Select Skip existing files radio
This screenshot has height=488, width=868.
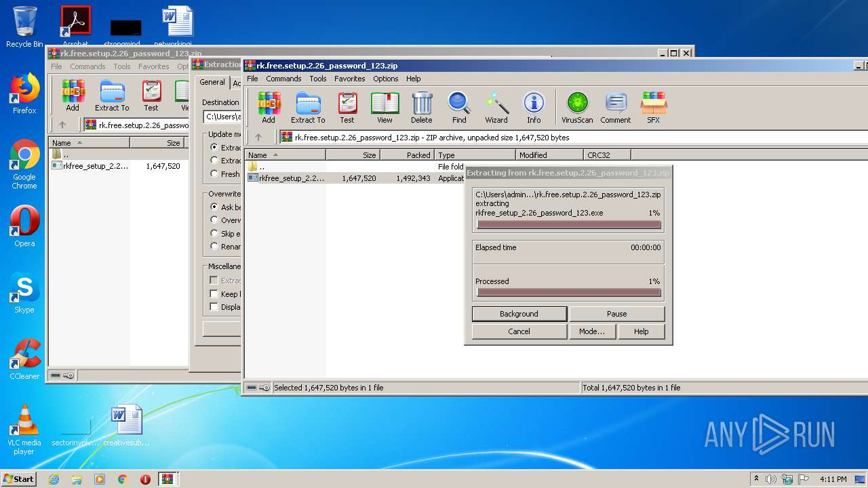coord(214,233)
